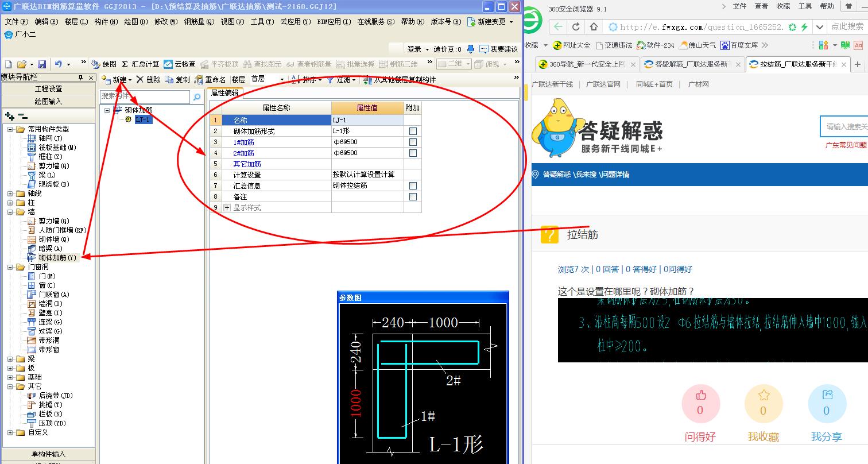Click the save disk icon in GGJ toolbar

[41, 64]
